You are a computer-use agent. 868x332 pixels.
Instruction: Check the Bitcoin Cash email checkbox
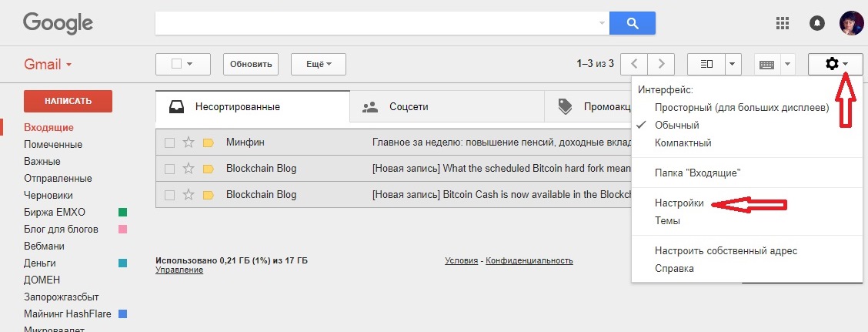pyautogui.click(x=170, y=195)
